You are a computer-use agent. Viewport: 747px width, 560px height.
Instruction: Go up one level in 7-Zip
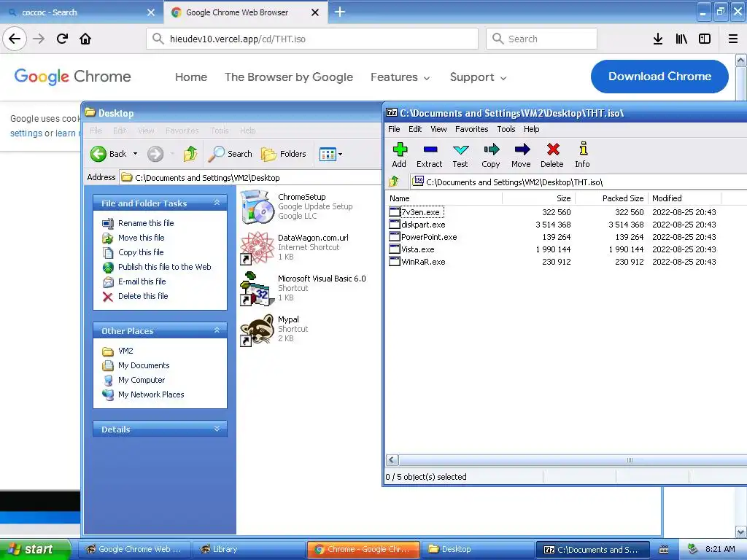[x=394, y=182]
